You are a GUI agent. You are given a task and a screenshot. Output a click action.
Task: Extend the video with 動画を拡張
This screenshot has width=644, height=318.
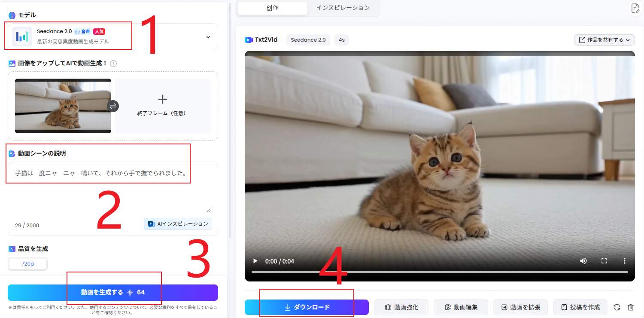point(520,307)
